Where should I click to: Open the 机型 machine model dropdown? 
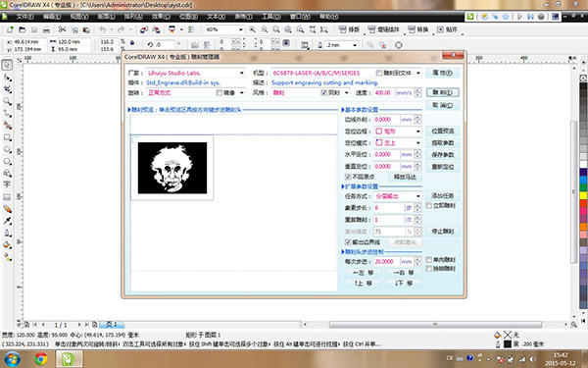point(418,73)
